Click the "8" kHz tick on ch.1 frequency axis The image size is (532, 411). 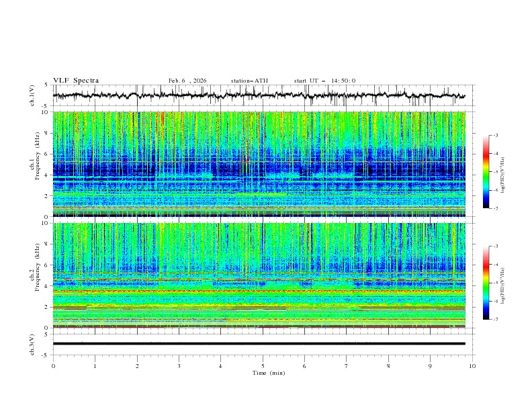pyautogui.click(x=48, y=133)
